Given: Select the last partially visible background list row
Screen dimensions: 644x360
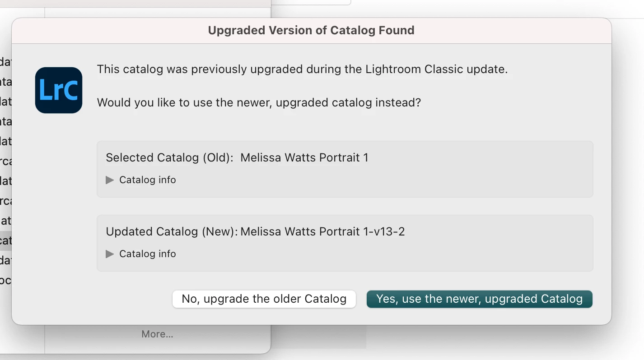Looking at the screenshot, I should (x=6, y=280).
